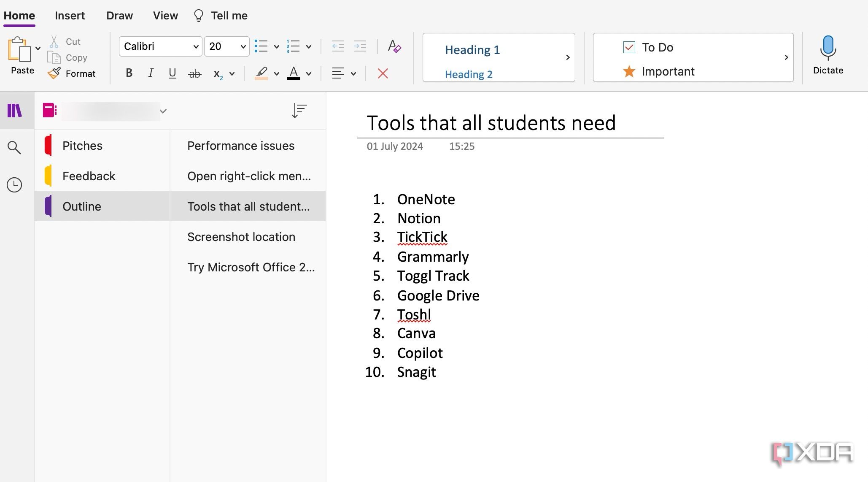Open the Insert menu tab
Screen dimensions: 868x482
click(x=70, y=16)
